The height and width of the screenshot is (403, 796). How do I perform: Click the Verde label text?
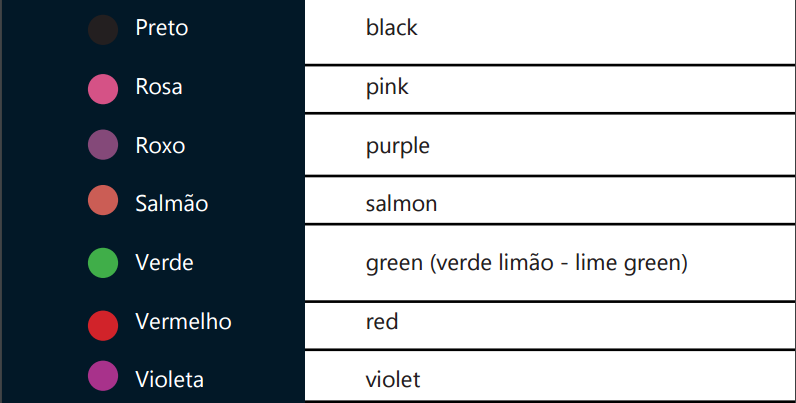[165, 263]
